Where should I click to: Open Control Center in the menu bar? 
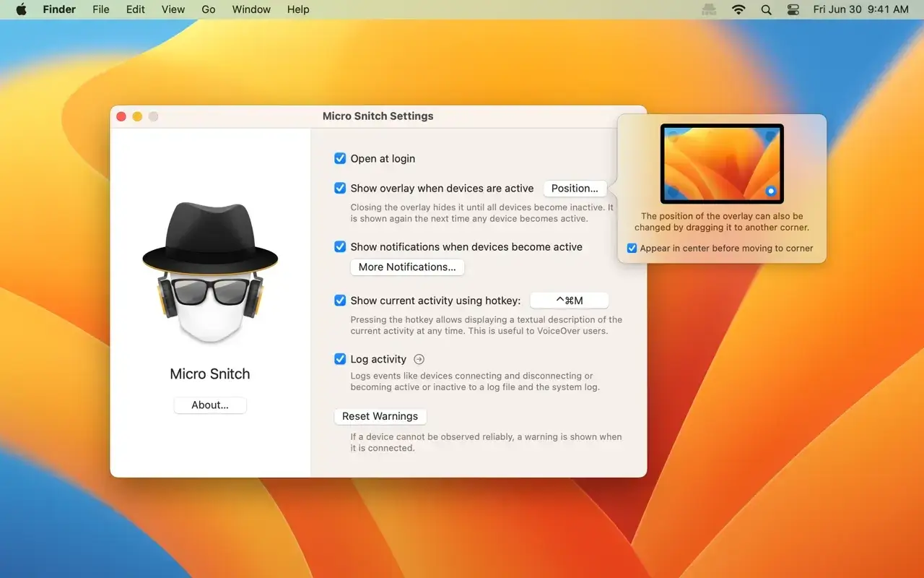click(793, 9)
